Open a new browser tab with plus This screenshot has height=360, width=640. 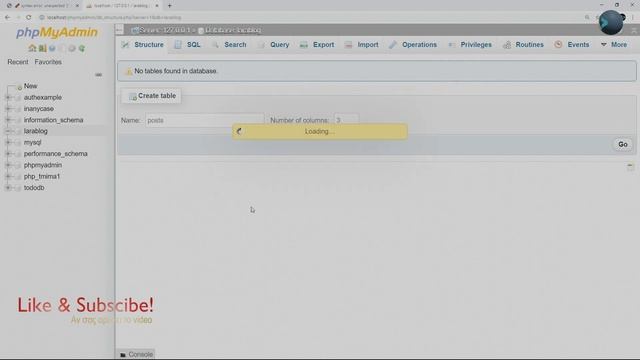[169, 6]
